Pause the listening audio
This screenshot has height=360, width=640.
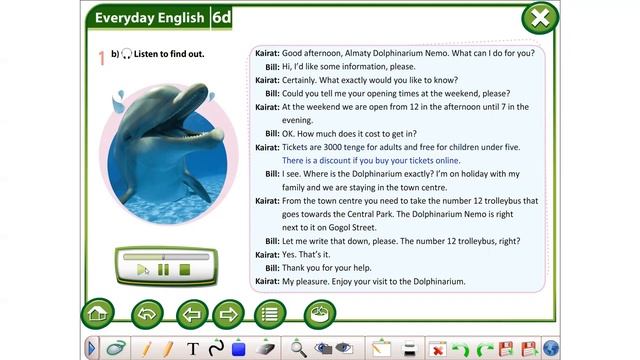tap(163, 270)
